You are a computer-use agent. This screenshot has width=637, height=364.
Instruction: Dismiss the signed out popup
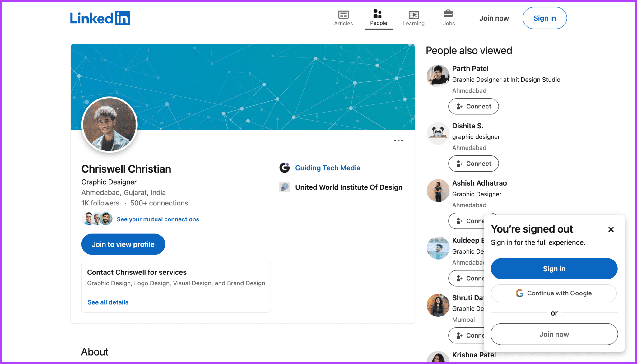point(611,229)
